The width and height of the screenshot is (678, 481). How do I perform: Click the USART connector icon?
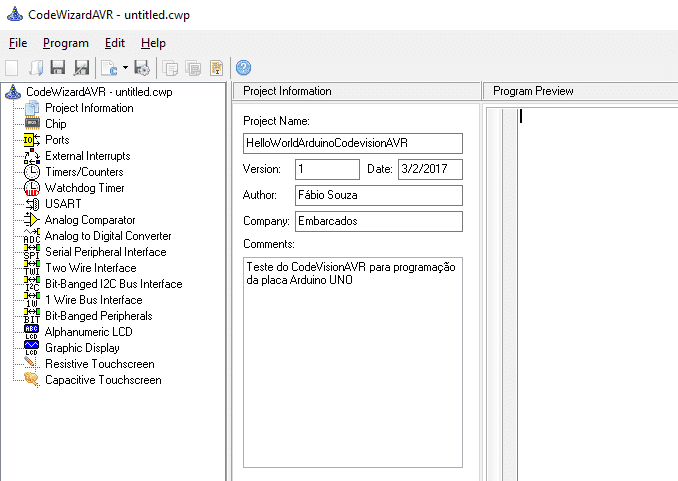tap(32, 204)
